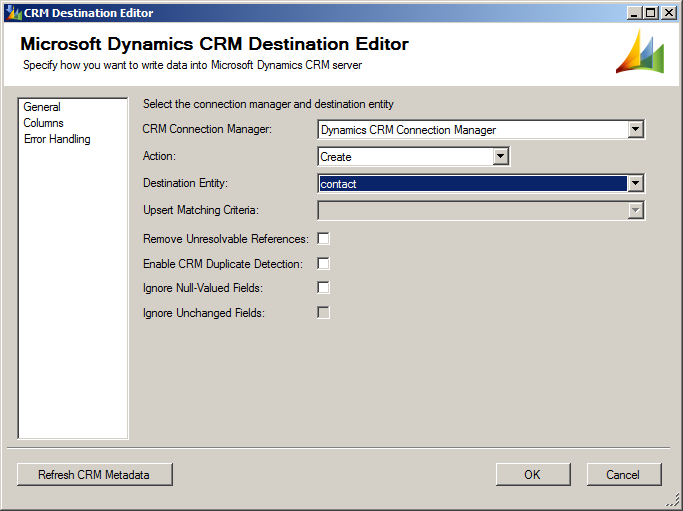Enable CRM Duplicate Detection checkbox
Image resolution: width=683 pixels, height=511 pixels.
324,264
